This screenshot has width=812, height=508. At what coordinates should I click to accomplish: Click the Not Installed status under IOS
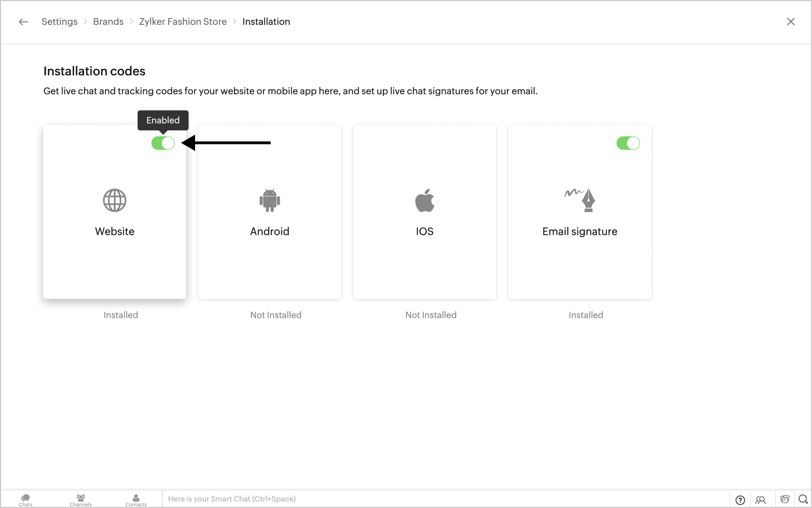(x=431, y=315)
